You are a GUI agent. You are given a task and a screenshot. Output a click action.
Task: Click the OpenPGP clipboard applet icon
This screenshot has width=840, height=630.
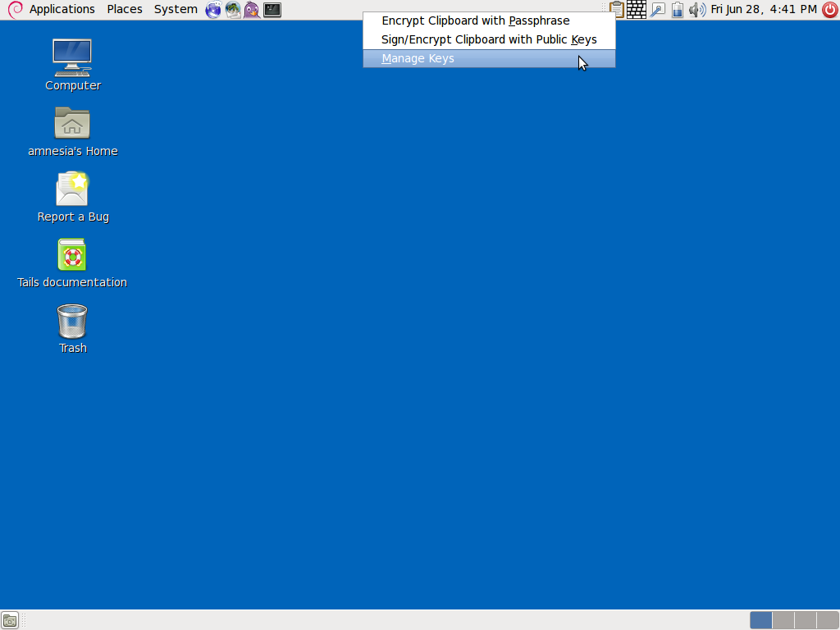(617, 10)
